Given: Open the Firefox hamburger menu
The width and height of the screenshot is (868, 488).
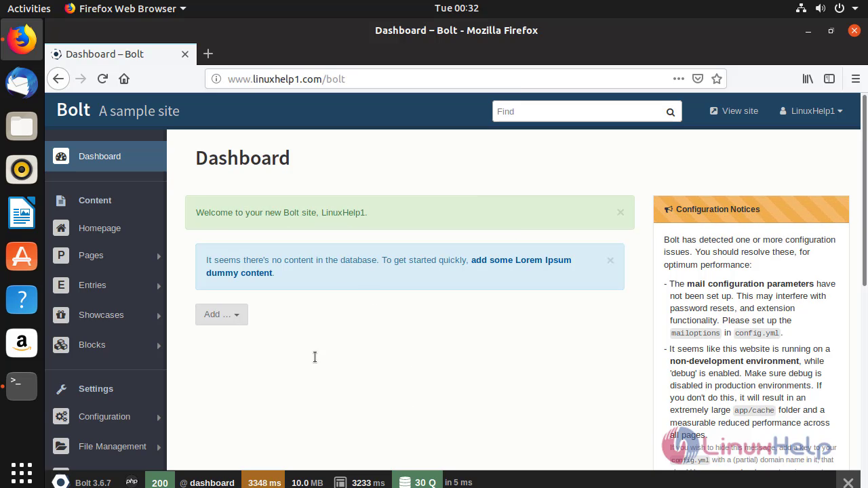Looking at the screenshot, I should point(856,79).
